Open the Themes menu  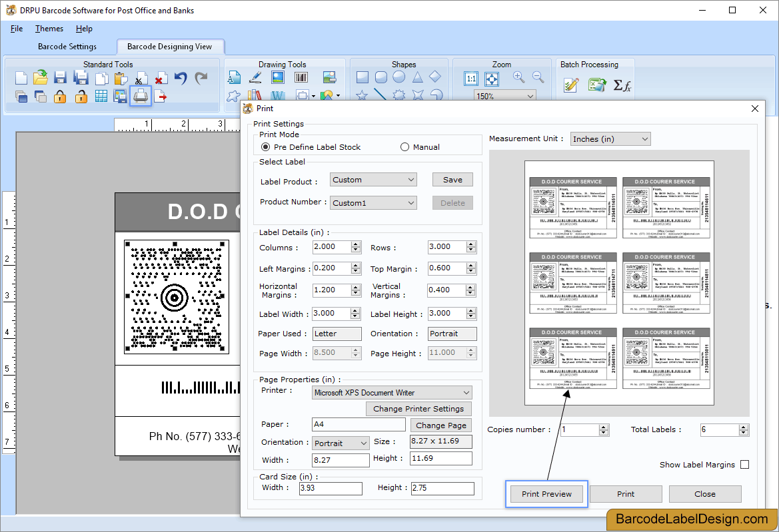click(x=49, y=29)
